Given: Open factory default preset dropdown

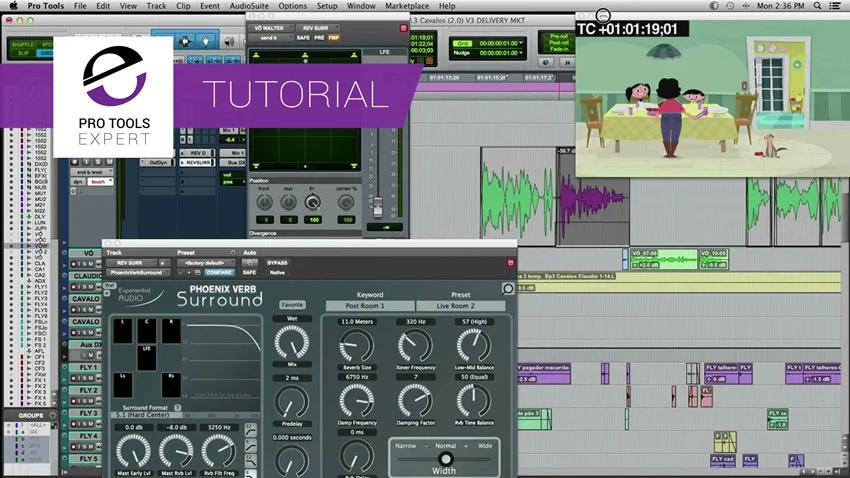Looking at the screenshot, I should tap(205, 263).
